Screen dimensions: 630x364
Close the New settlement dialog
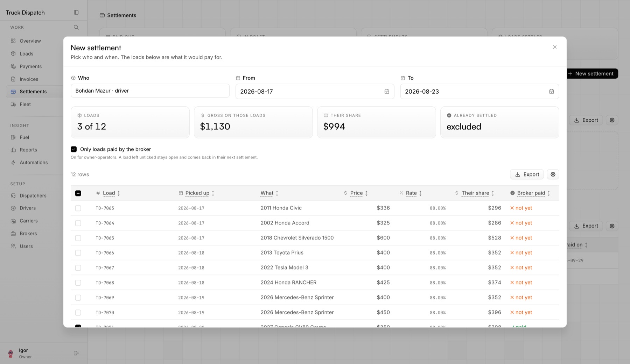point(555,47)
